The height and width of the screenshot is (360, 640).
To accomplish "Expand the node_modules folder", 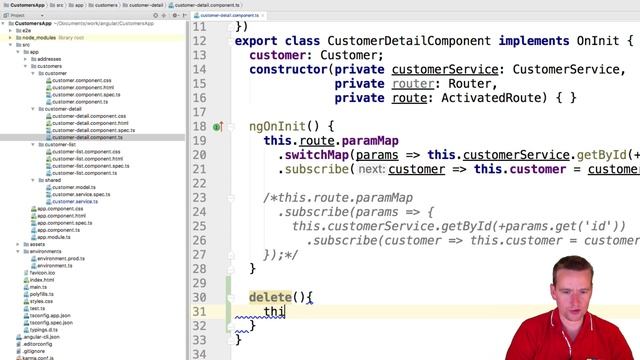I will pos(11,38).
